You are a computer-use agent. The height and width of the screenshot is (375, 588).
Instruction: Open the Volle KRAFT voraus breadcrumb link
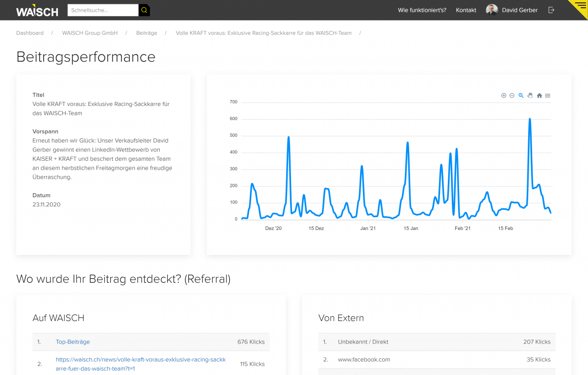264,33
